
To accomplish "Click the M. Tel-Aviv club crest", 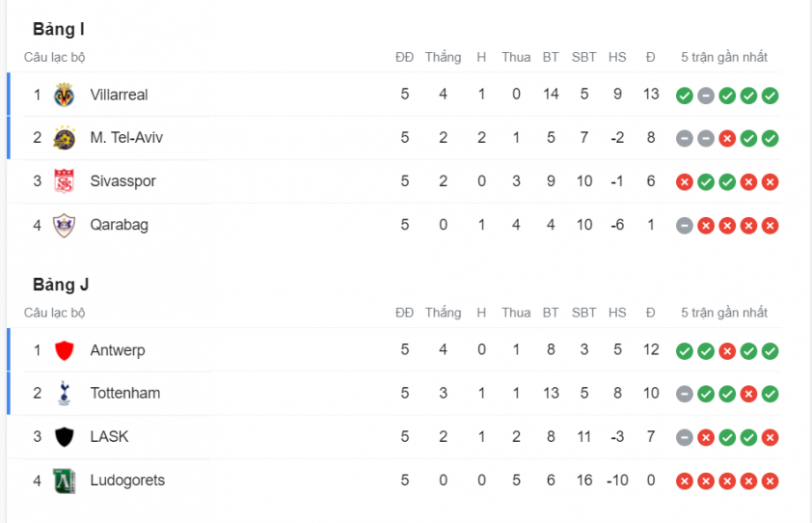I will [65, 138].
